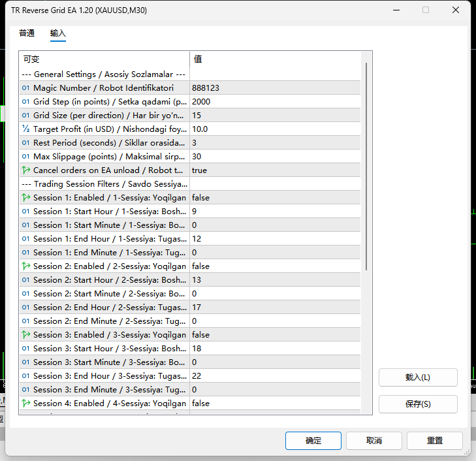Click the integer icon beside Session 2: Start Minute

click(26, 294)
